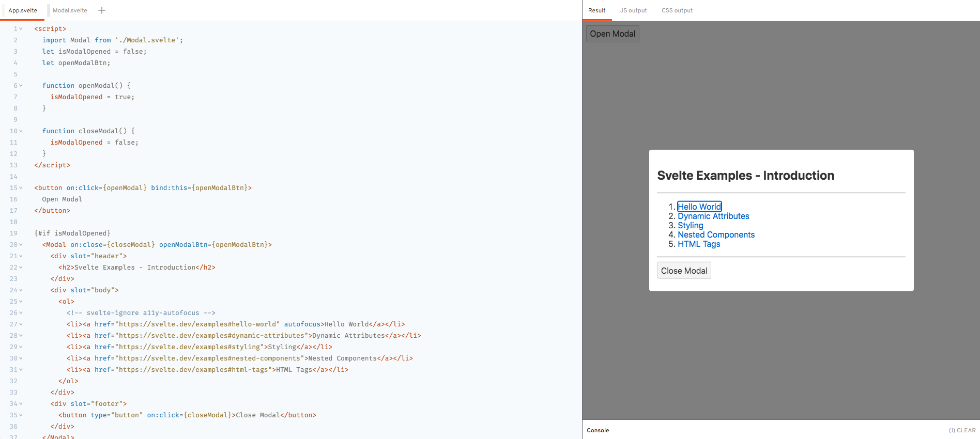Click the Close Modal button
980x439 pixels.
[684, 271]
